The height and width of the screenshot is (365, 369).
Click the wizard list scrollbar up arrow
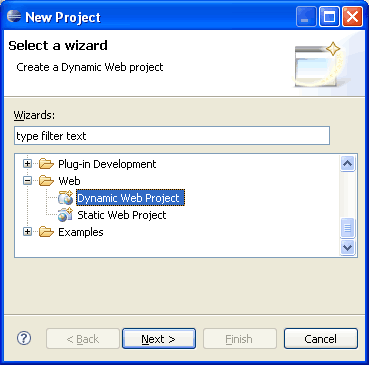(x=348, y=164)
